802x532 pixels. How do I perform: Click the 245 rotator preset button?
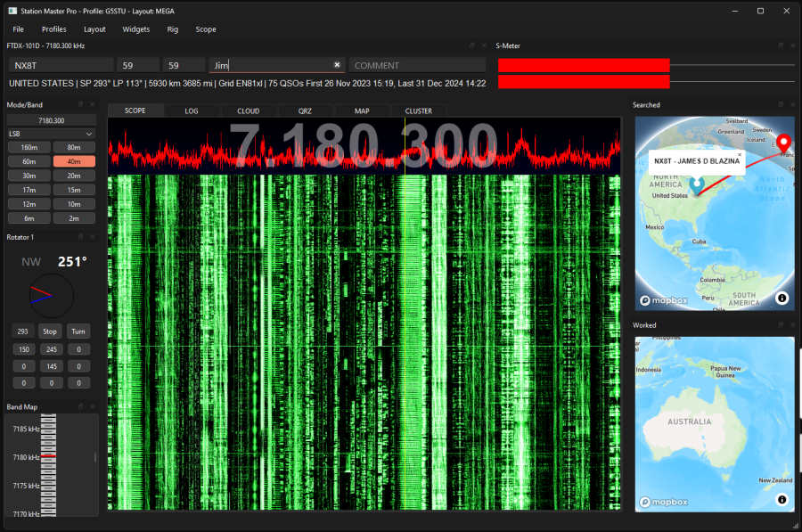click(52, 349)
